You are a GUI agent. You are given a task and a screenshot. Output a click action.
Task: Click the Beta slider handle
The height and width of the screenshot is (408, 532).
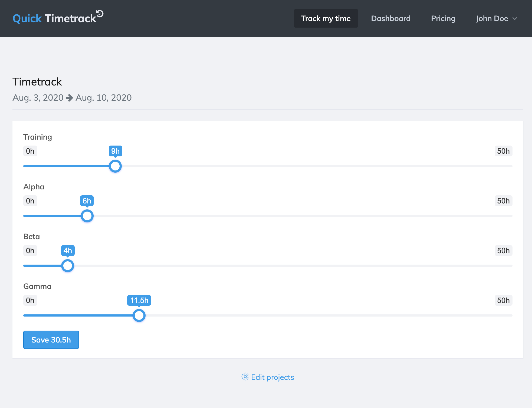pos(68,266)
